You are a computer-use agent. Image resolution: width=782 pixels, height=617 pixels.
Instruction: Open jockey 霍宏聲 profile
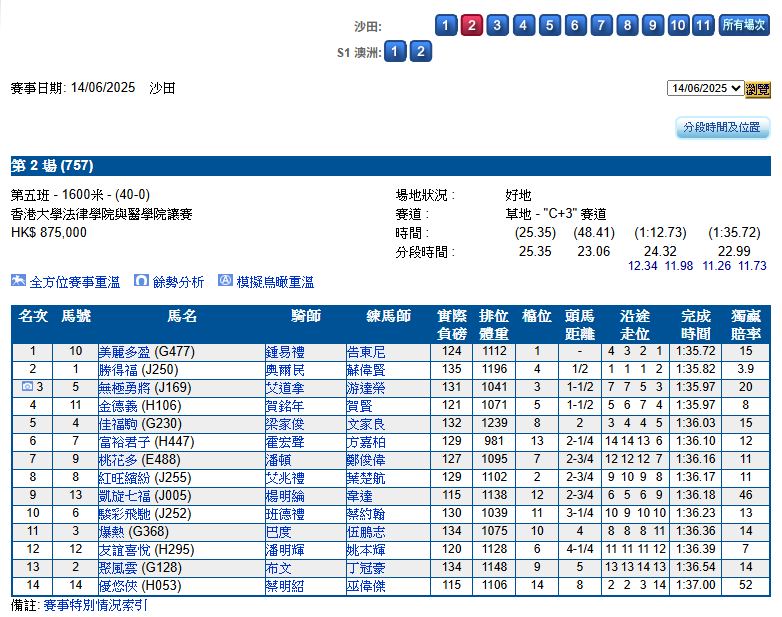pyautogui.click(x=285, y=442)
